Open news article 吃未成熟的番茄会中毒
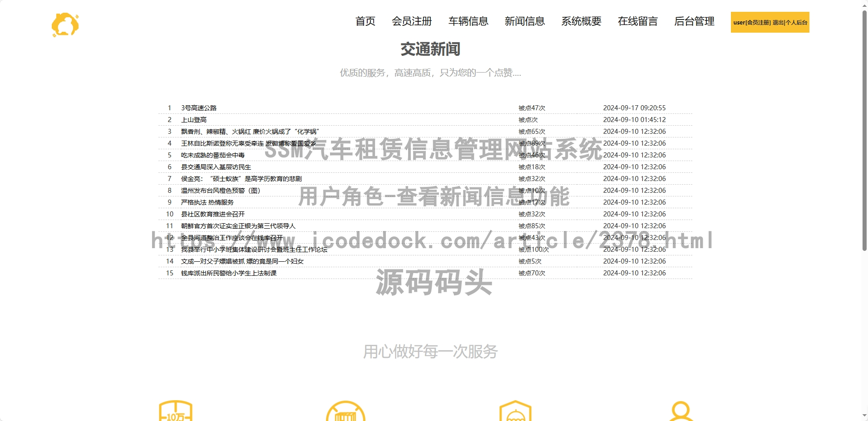The width and height of the screenshot is (868, 421). [x=213, y=155]
